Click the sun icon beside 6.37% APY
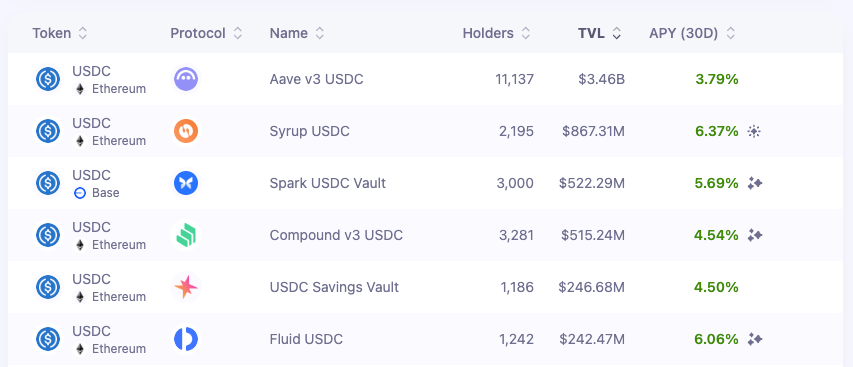Screen dimensions: 853x367 pyautogui.click(x=753, y=131)
